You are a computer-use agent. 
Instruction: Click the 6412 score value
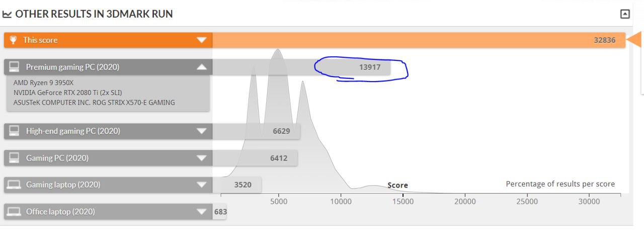279,158
